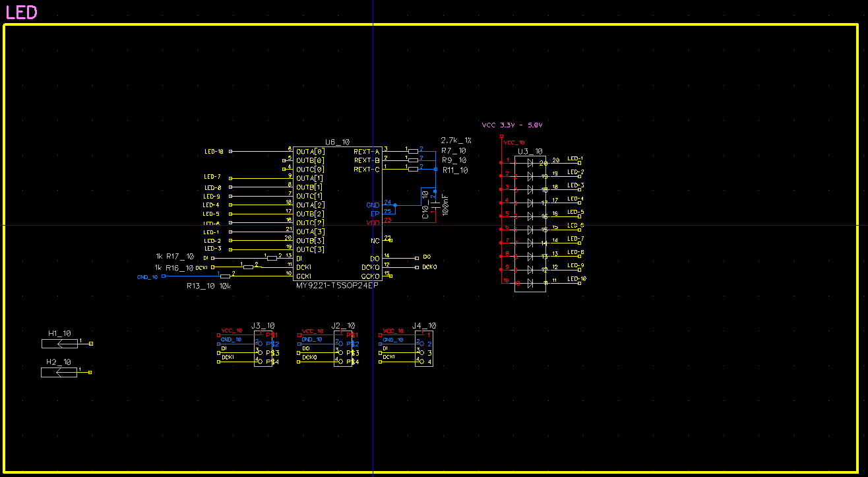868x477 pixels.
Task: Select the '1k R17_10' label
Action: [174, 256]
